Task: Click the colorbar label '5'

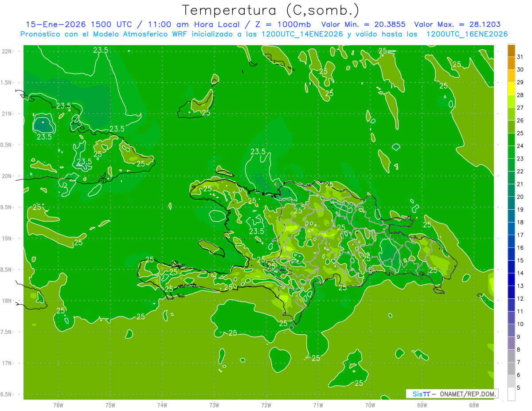Action: (x=519, y=388)
